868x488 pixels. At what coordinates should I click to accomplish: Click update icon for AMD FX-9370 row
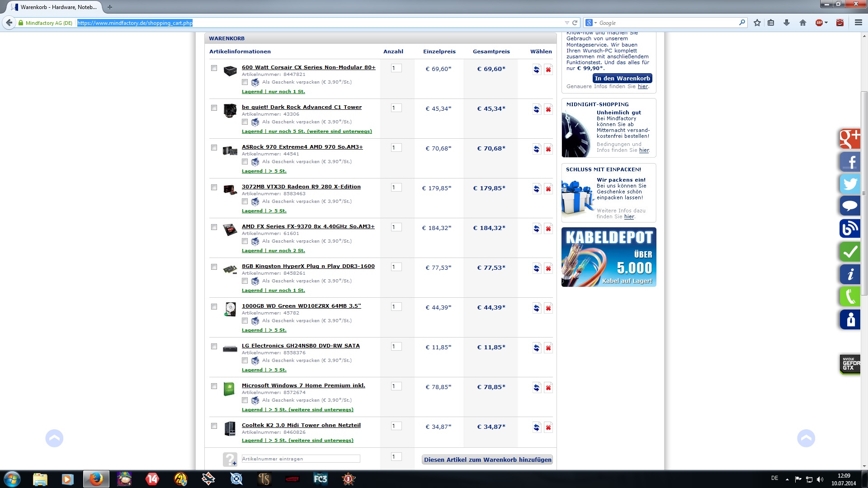coord(536,229)
